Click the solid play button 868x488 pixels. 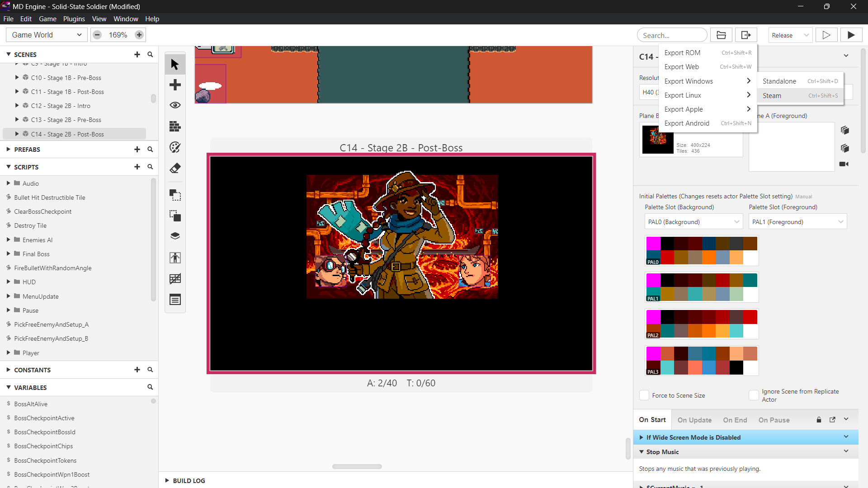coord(851,35)
